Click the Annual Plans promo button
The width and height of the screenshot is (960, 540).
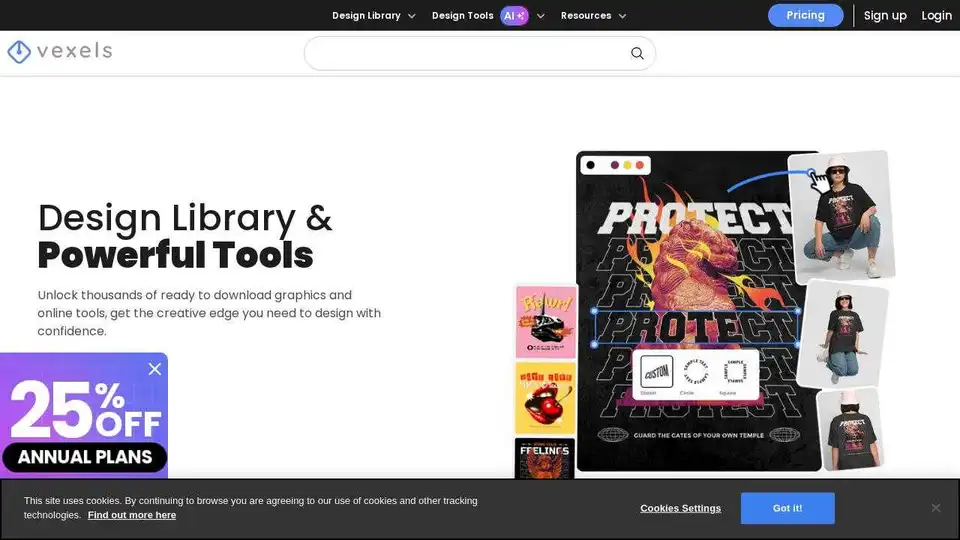[84, 457]
